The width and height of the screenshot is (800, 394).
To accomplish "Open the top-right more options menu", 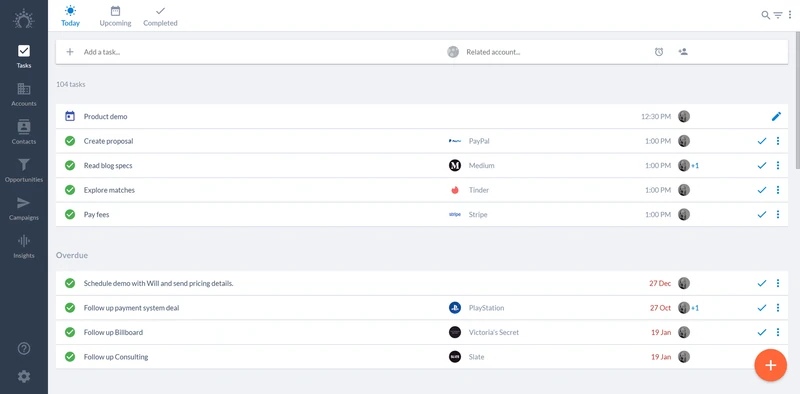I will (x=790, y=15).
